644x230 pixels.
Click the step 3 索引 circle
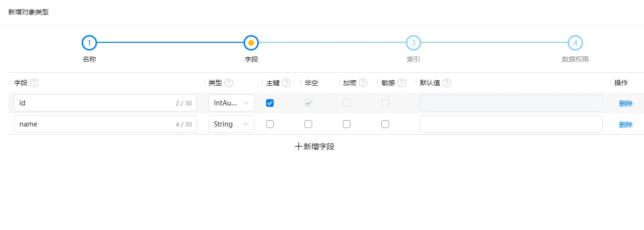[413, 43]
